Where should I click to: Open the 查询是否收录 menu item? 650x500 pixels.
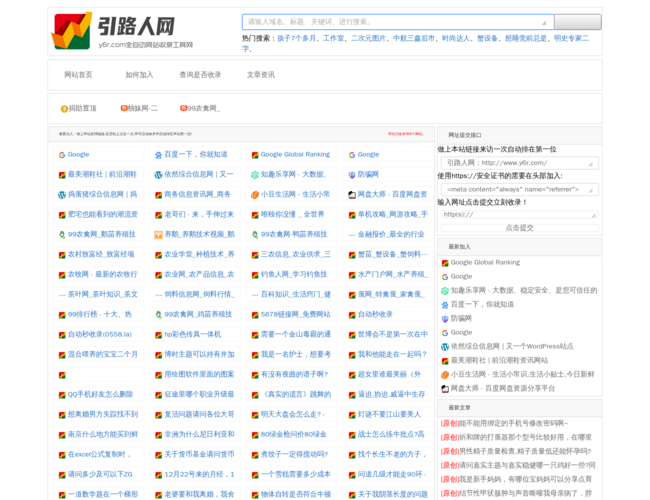(200, 75)
